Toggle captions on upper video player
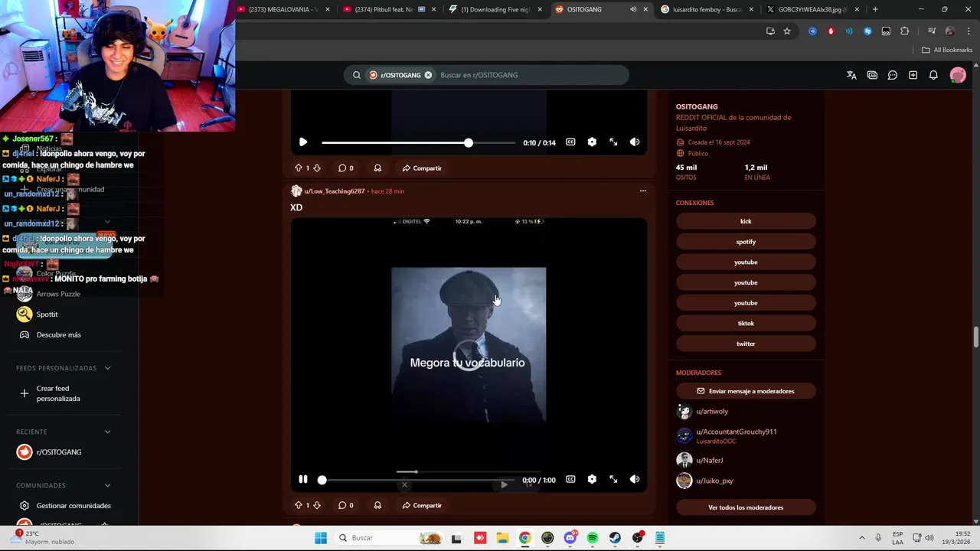The image size is (980, 551). pos(570,142)
